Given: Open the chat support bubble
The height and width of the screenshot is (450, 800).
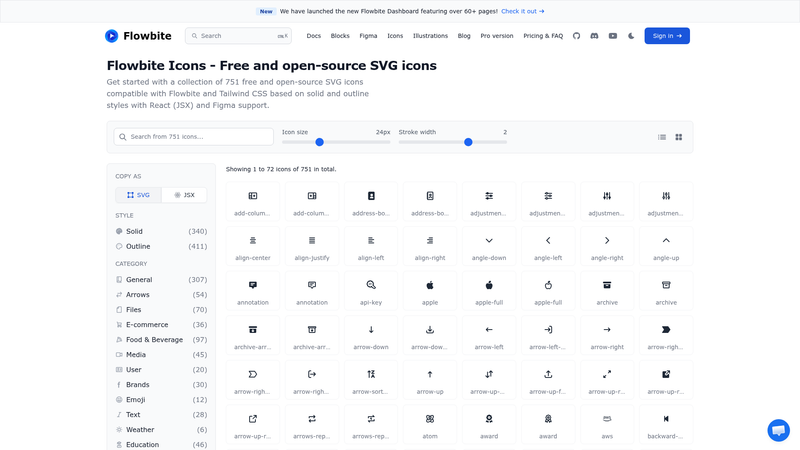Looking at the screenshot, I should [779, 430].
